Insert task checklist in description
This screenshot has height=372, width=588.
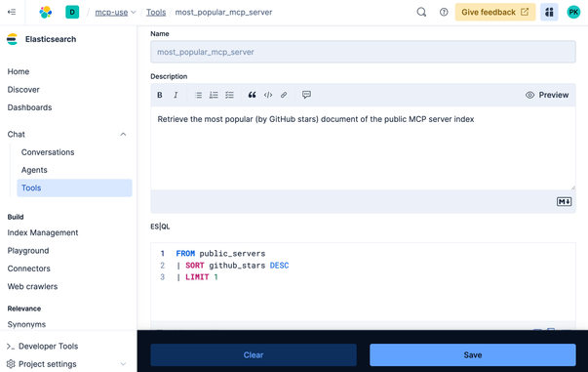pyautogui.click(x=229, y=95)
